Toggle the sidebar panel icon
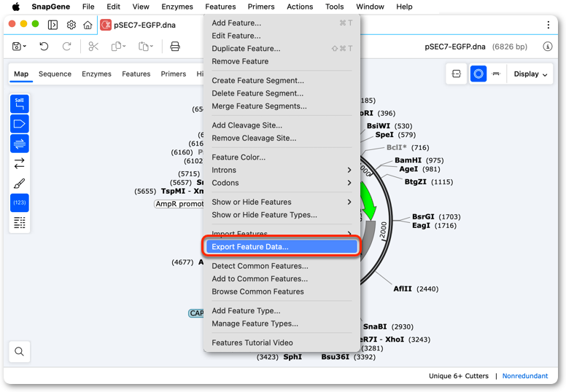 click(x=53, y=25)
